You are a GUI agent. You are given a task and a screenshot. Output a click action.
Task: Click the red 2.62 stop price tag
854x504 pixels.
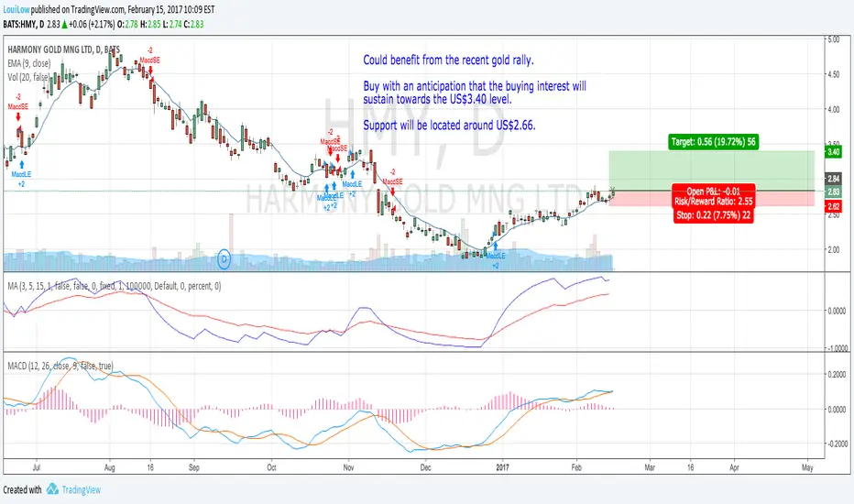(834, 206)
